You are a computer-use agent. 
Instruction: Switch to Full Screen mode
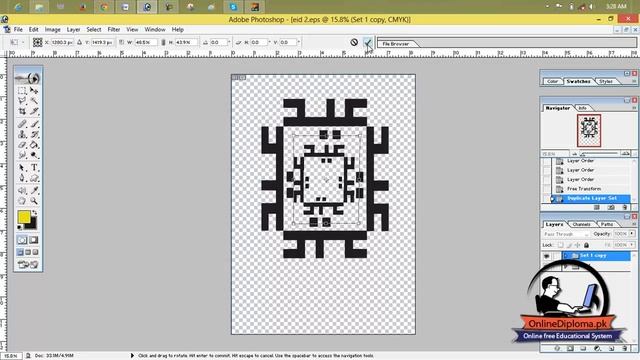click(36, 253)
